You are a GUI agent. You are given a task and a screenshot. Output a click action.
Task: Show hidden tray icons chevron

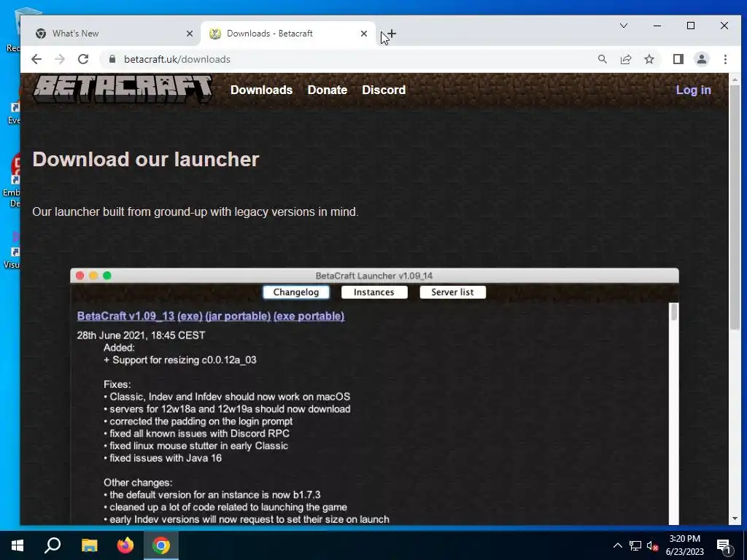point(617,545)
